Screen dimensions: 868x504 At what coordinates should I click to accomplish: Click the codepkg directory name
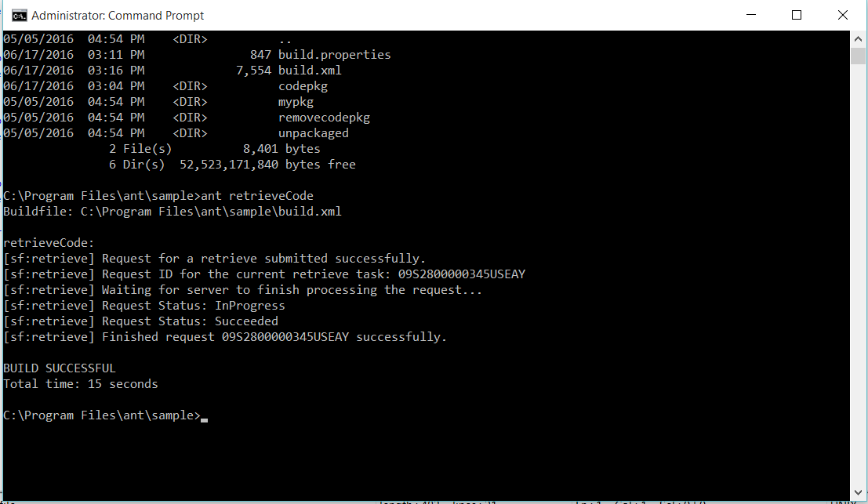(303, 86)
